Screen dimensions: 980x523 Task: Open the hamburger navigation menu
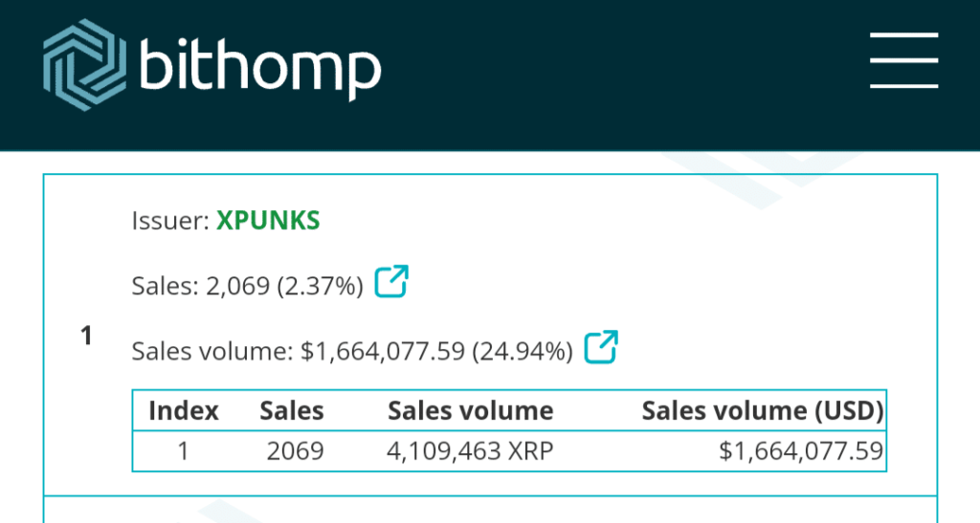[903, 61]
